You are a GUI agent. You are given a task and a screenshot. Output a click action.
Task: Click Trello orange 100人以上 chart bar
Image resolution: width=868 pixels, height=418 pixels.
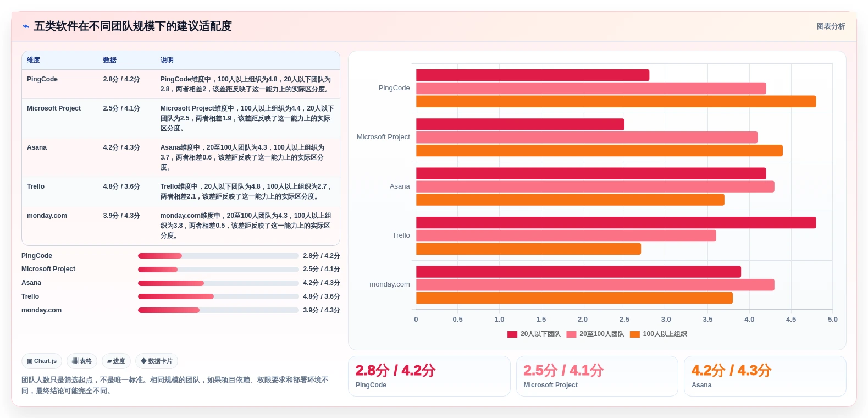click(x=528, y=249)
